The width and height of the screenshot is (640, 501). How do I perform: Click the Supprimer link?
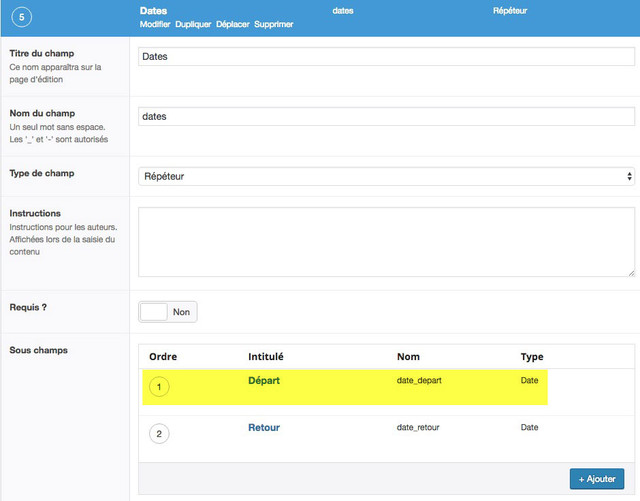pyautogui.click(x=273, y=24)
